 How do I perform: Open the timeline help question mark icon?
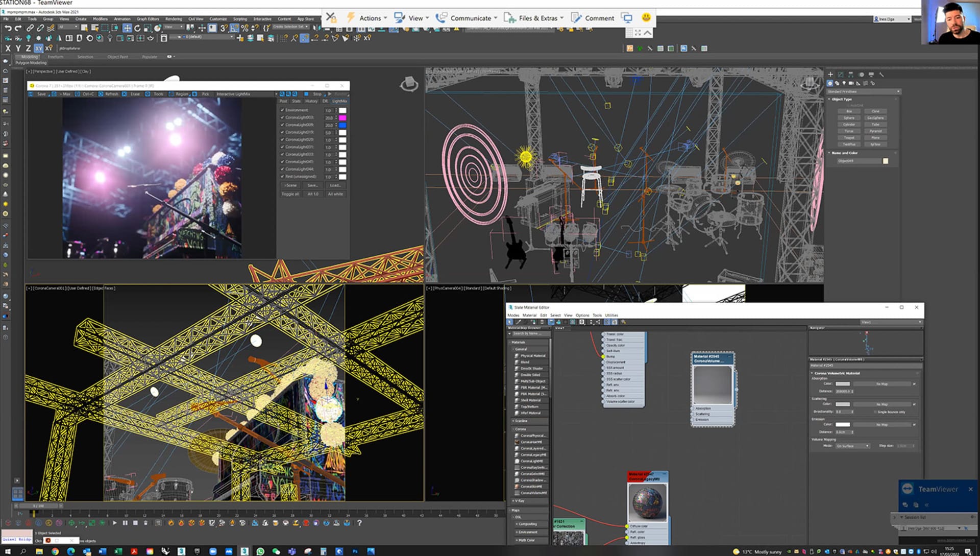point(359,523)
